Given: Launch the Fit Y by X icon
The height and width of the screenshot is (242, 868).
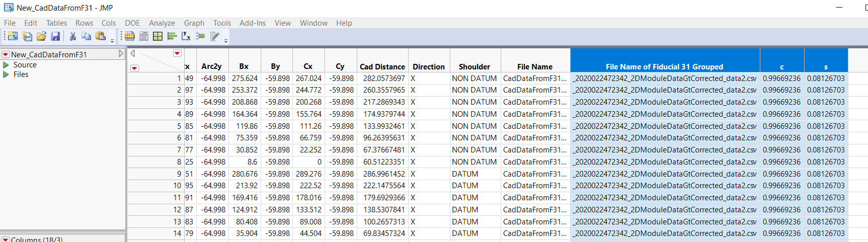Looking at the screenshot, I should tap(186, 36).
